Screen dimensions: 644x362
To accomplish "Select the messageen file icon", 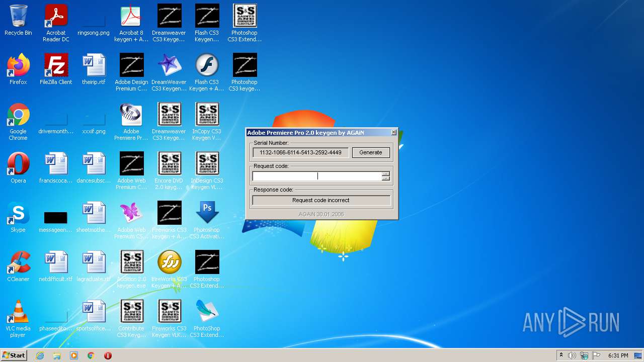I will (x=56, y=217).
